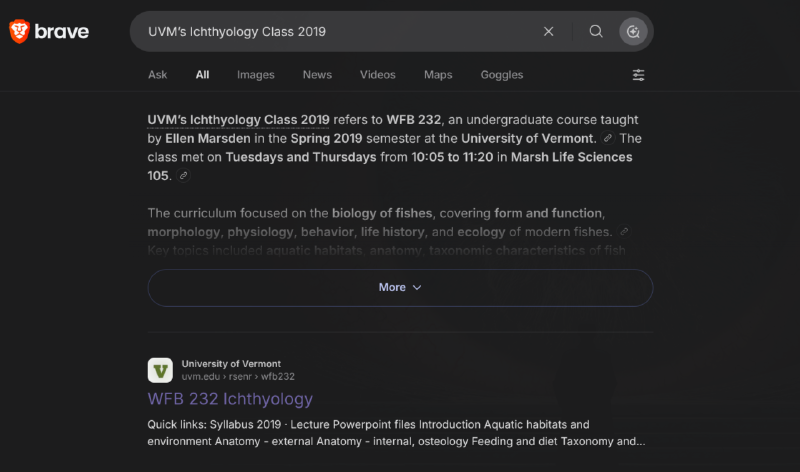Clear the search query with the X icon
The height and width of the screenshot is (472, 800).
pos(548,32)
